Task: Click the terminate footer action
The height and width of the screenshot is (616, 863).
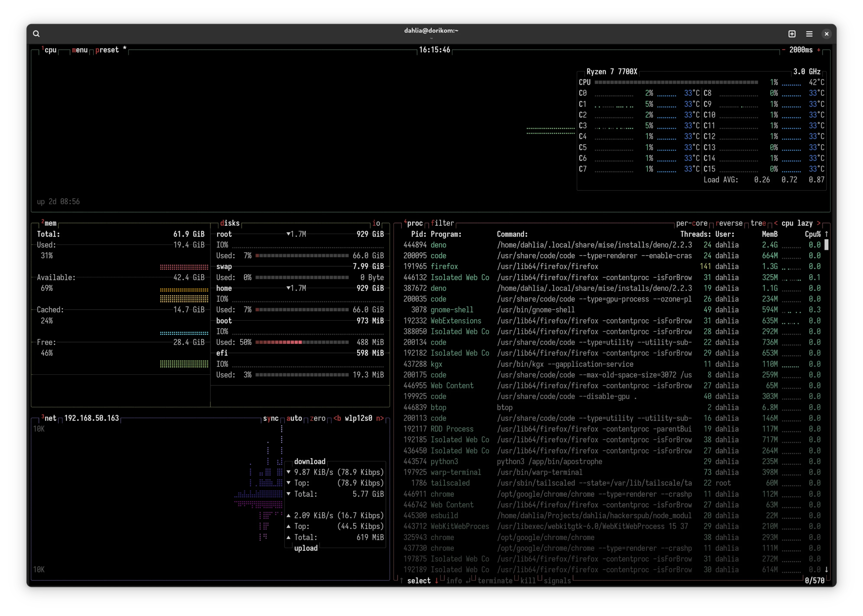Action: pos(495,581)
